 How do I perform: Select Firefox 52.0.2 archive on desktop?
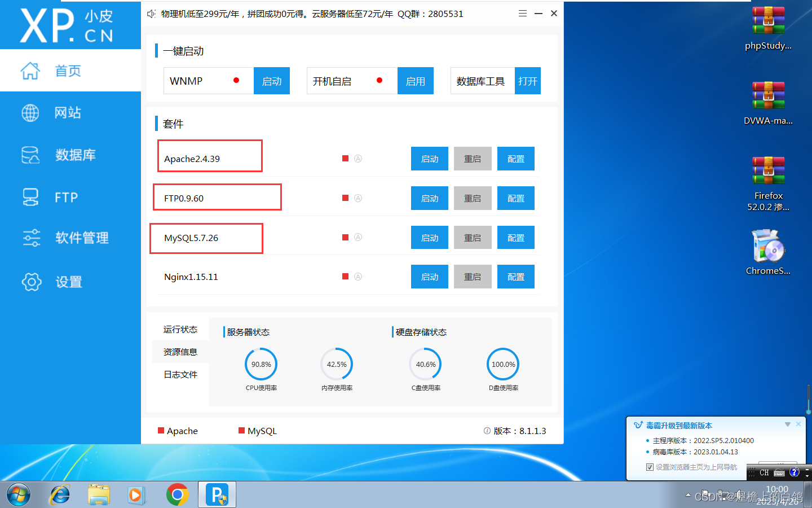(768, 185)
